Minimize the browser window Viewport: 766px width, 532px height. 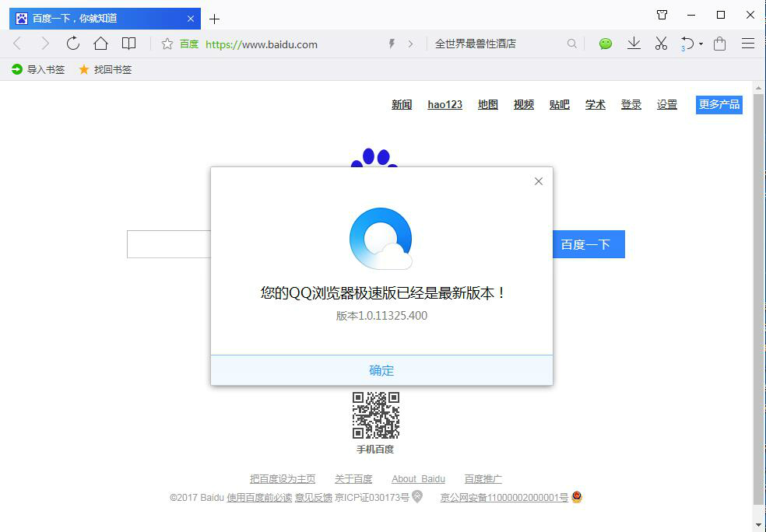[690, 15]
